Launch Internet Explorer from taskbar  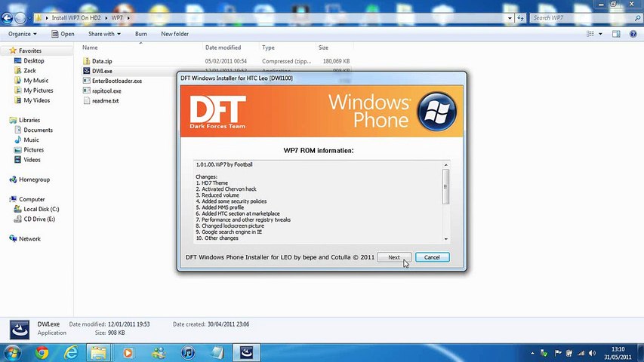click(71, 352)
